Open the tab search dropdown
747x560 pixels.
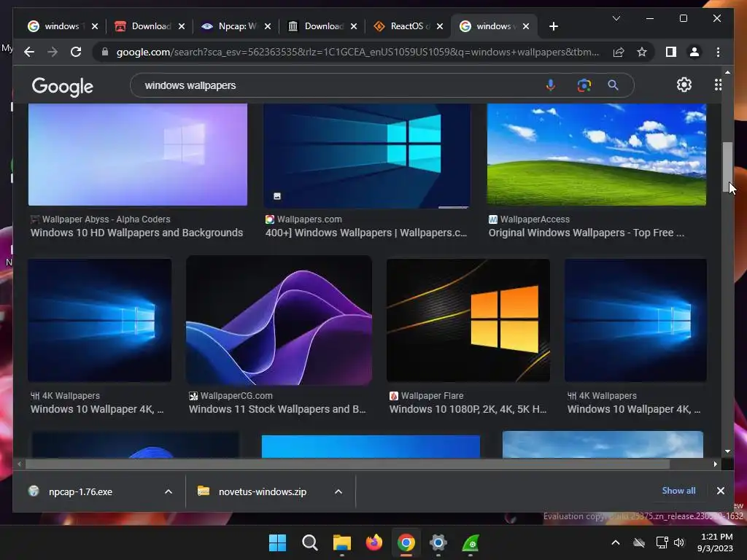coord(616,18)
